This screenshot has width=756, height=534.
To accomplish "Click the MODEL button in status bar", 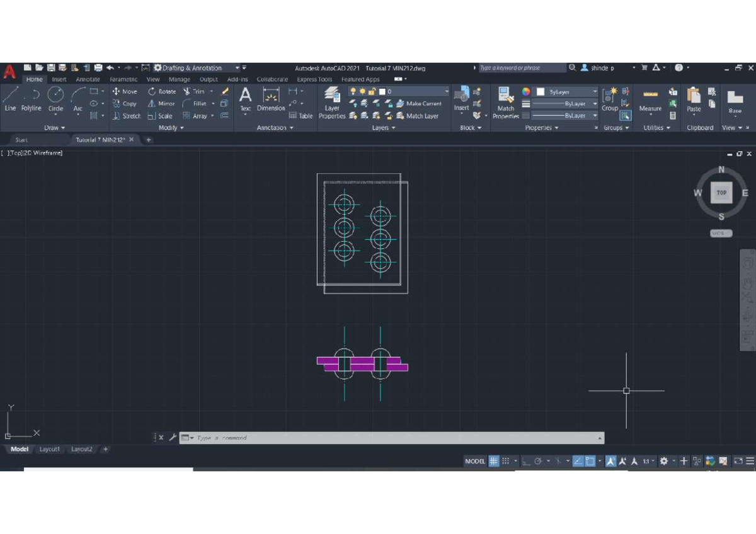I will click(x=474, y=461).
